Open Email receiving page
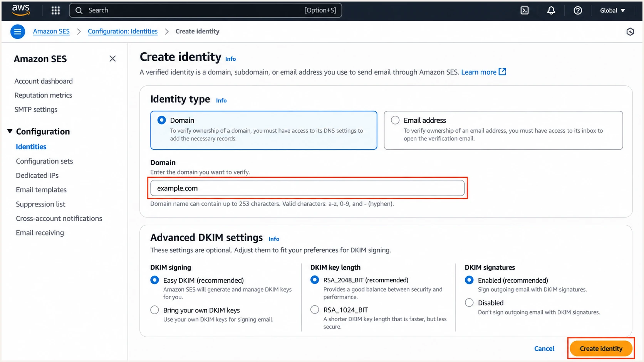 [40, 233]
